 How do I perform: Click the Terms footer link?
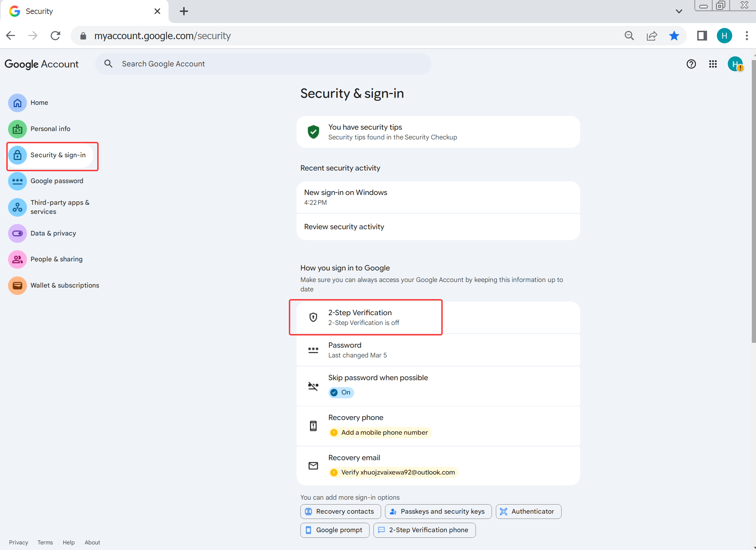[45, 542]
